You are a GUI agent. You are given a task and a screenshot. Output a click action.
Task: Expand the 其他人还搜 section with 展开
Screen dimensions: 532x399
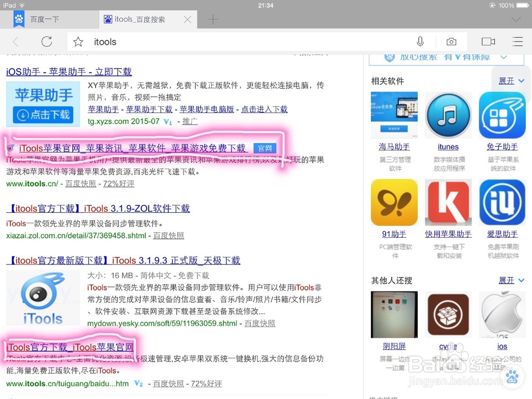click(511, 280)
